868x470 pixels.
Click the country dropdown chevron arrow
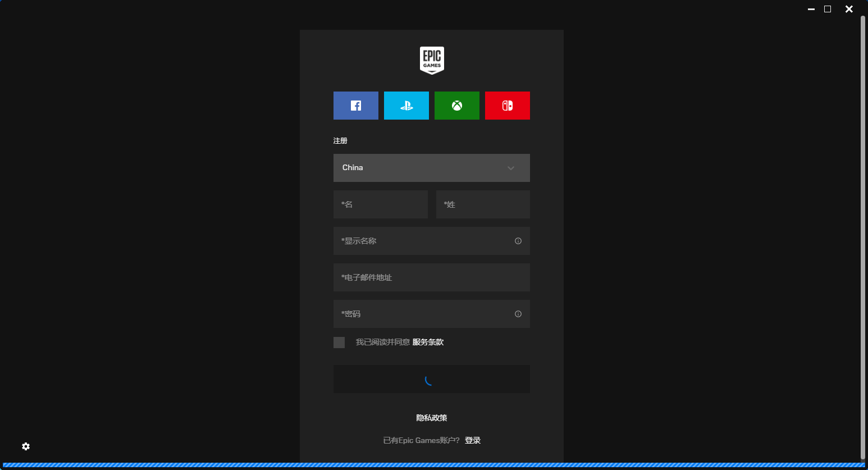tap(511, 168)
